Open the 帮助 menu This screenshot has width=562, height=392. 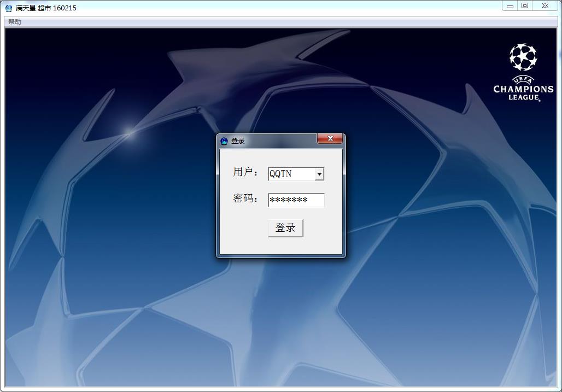click(15, 22)
